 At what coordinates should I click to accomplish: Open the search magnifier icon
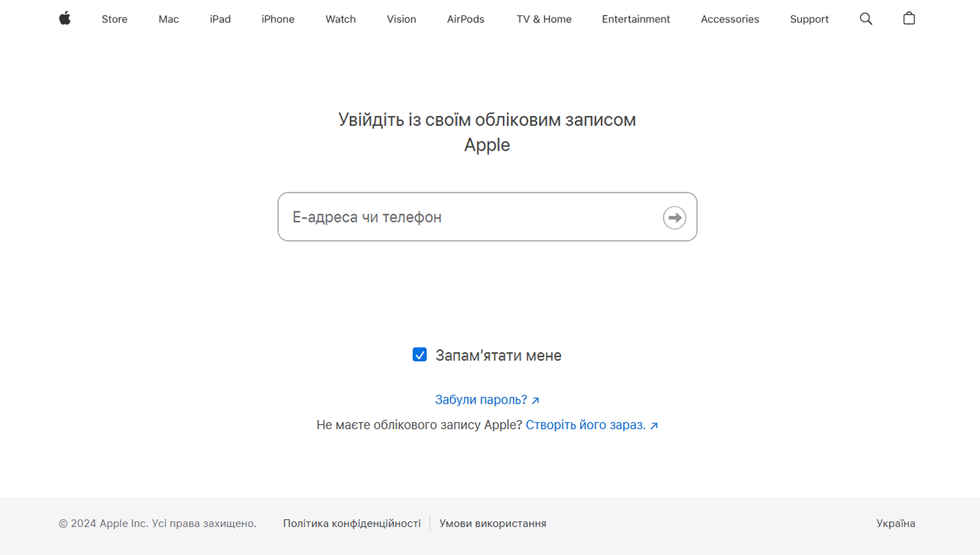click(866, 19)
